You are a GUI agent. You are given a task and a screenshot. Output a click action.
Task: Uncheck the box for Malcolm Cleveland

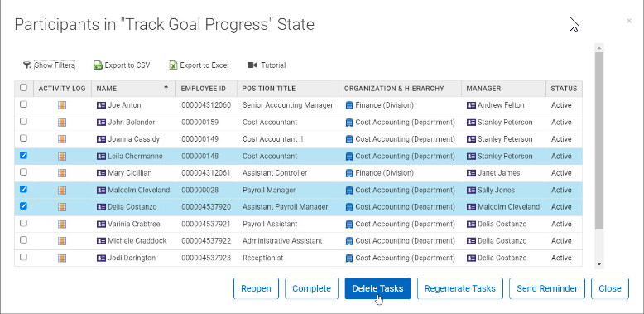point(23,189)
